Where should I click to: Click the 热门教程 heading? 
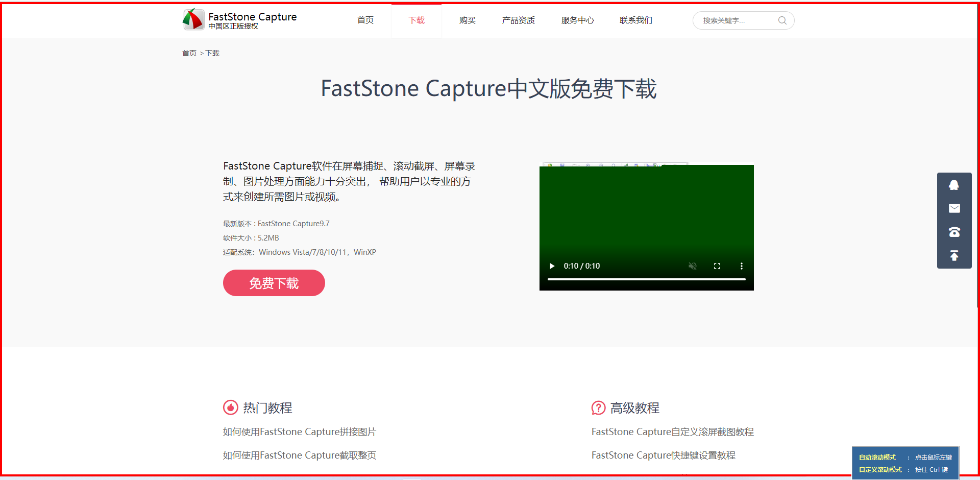(267, 407)
